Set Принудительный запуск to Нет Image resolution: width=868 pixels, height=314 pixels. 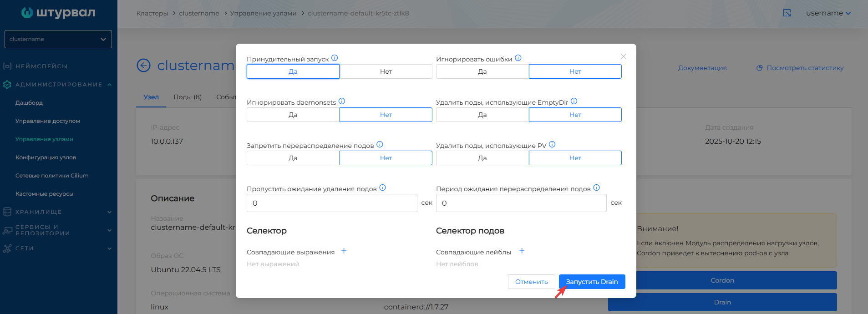(x=386, y=71)
